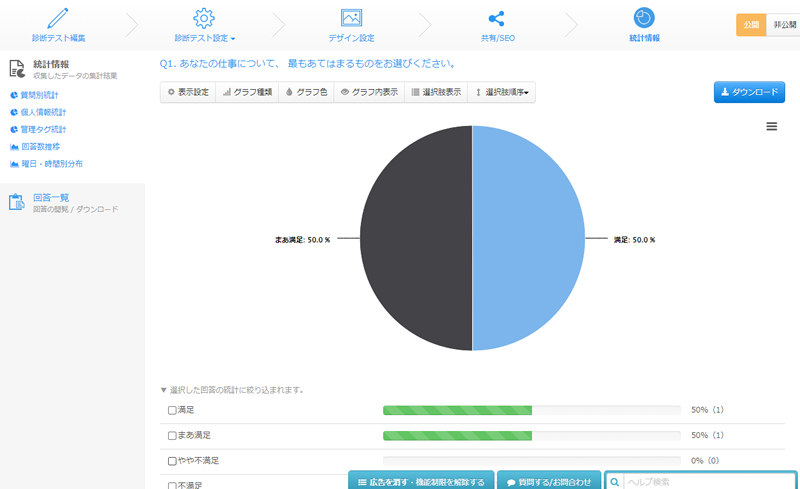
Task: Click the share icon for 共有/SEO
Action: 495,18
